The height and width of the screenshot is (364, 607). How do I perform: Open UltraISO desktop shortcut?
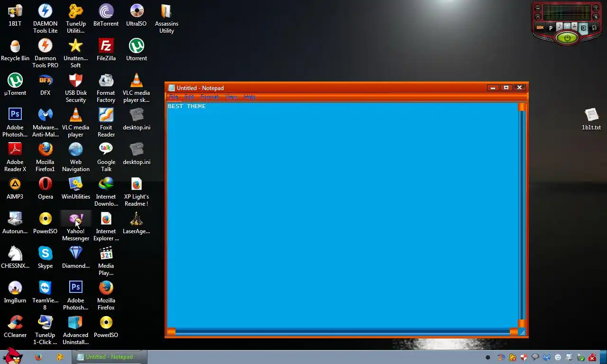(137, 15)
